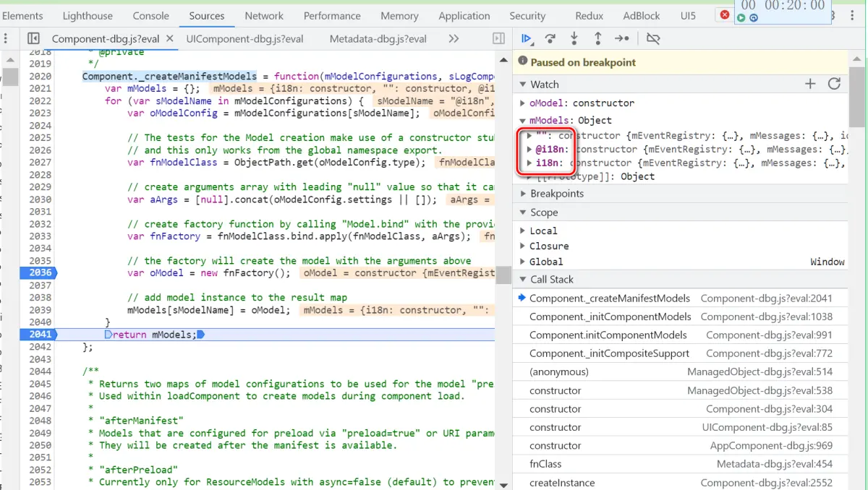The image size is (868, 490).
Task: Click the Step over next function call icon
Action: pos(550,38)
